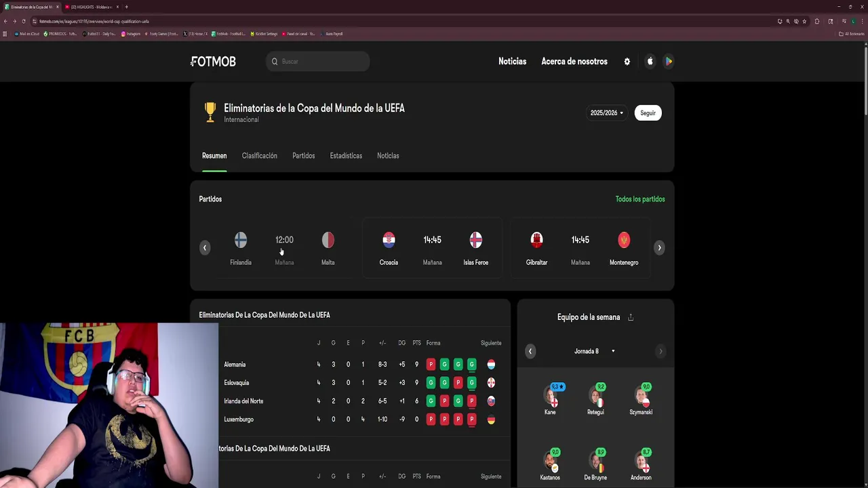Open the Chrome three-dot menu
Image resolution: width=868 pixels, height=488 pixels.
coord(863,21)
